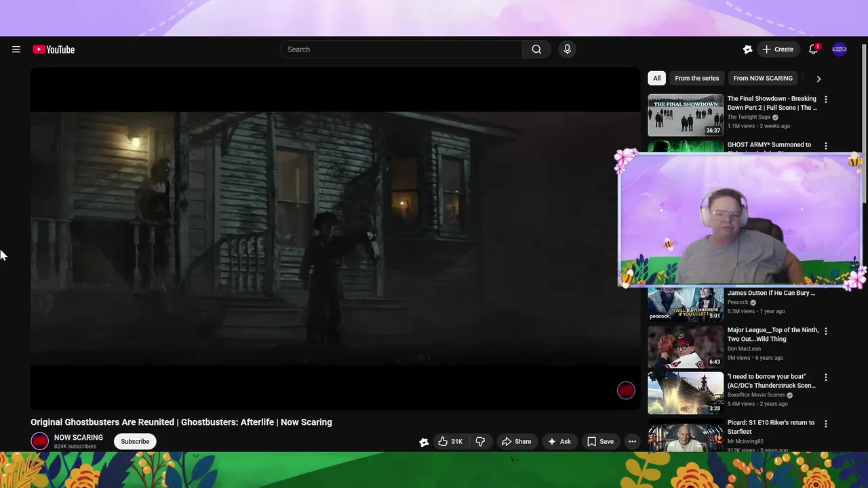Select the From NOW SCARING chip
The height and width of the screenshot is (488, 868).
click(x=763, y=78)
